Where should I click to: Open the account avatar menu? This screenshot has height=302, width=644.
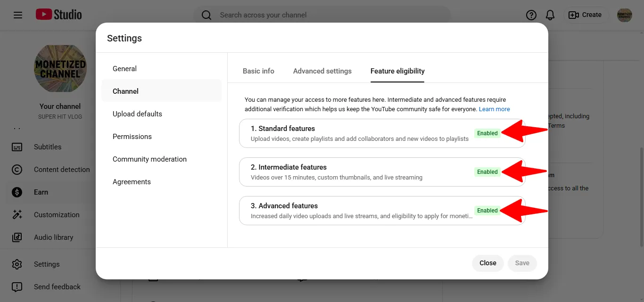pos(625,15)
